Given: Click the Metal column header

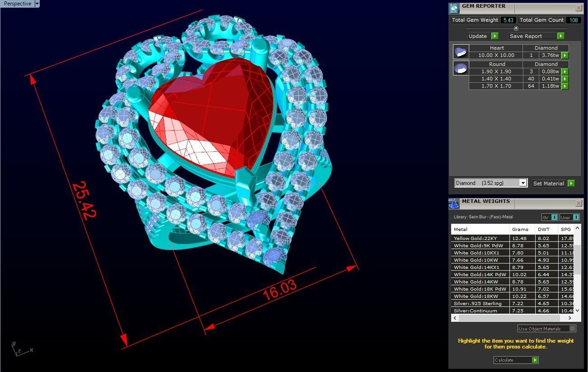Looking at the screenshot, I should (x=480, y=229).
